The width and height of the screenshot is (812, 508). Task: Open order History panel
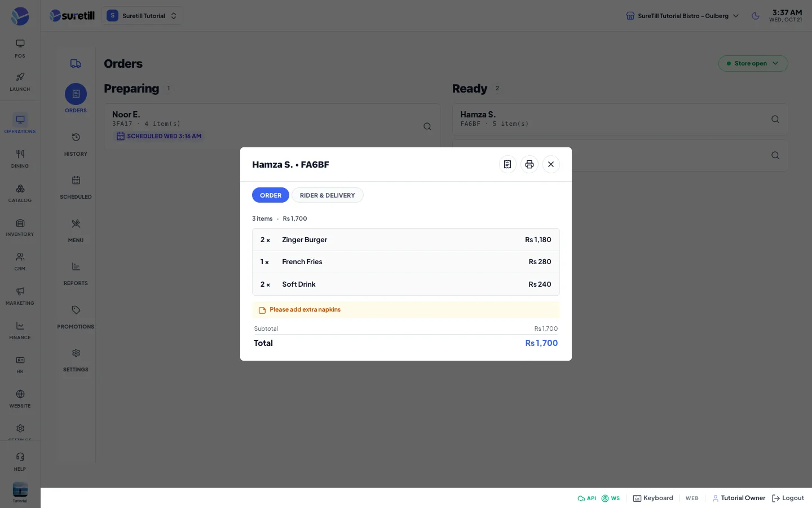pos(76,144)
